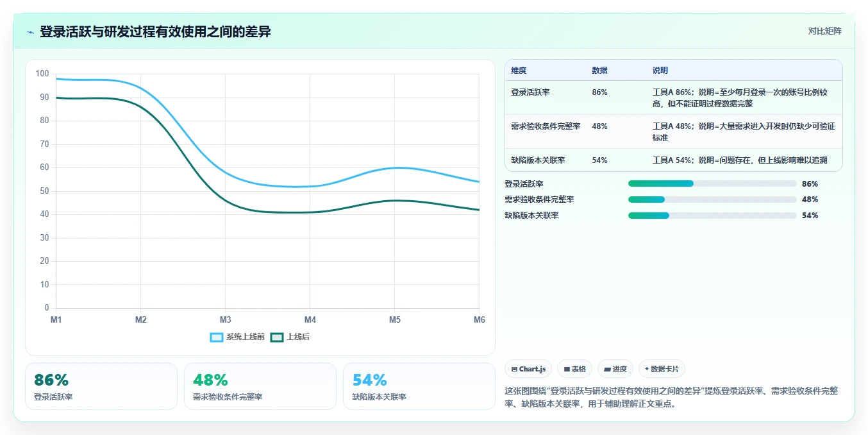Select the 说明 table column header
The height and width of the screenshot is (435, 868).
tap(660, 71)
